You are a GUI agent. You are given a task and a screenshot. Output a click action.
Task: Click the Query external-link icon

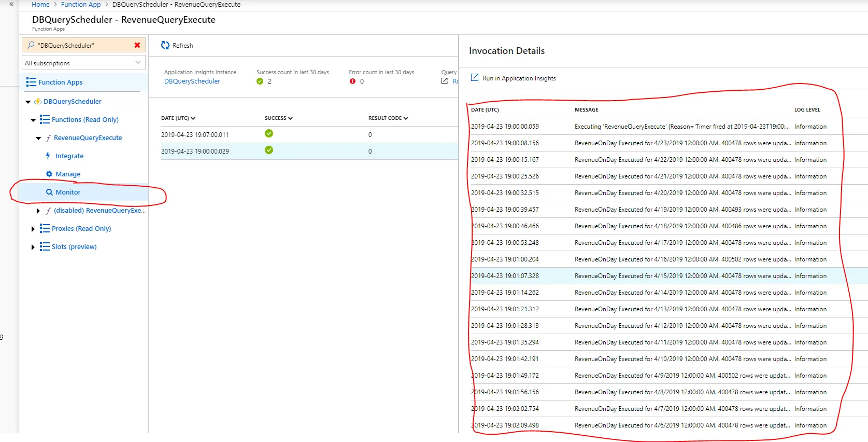pos(445,81)
